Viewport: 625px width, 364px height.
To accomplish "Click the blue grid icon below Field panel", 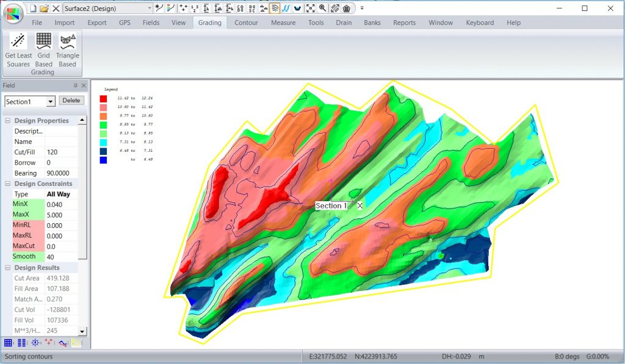I will click(9, 343).
